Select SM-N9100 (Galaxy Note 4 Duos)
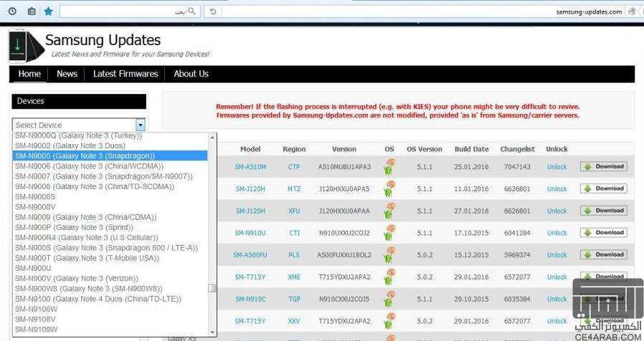This screenshot has width=644, height=341. (x=110, y=299)
